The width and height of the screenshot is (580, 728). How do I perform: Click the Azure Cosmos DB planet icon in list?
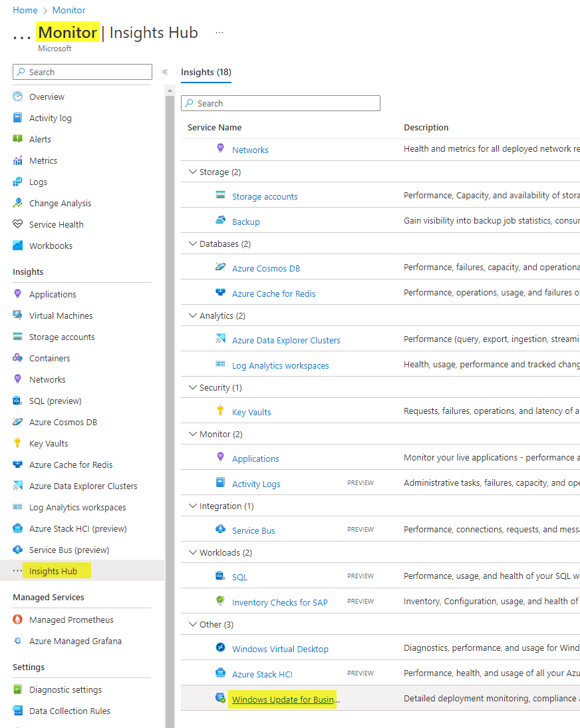point(220,267)
